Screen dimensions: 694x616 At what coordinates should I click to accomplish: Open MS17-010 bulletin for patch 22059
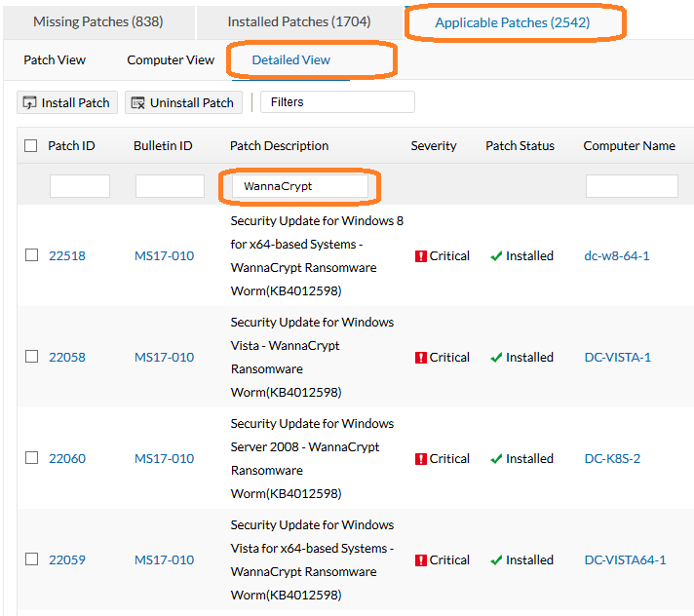pyautogui.click(x=164, y=559)
